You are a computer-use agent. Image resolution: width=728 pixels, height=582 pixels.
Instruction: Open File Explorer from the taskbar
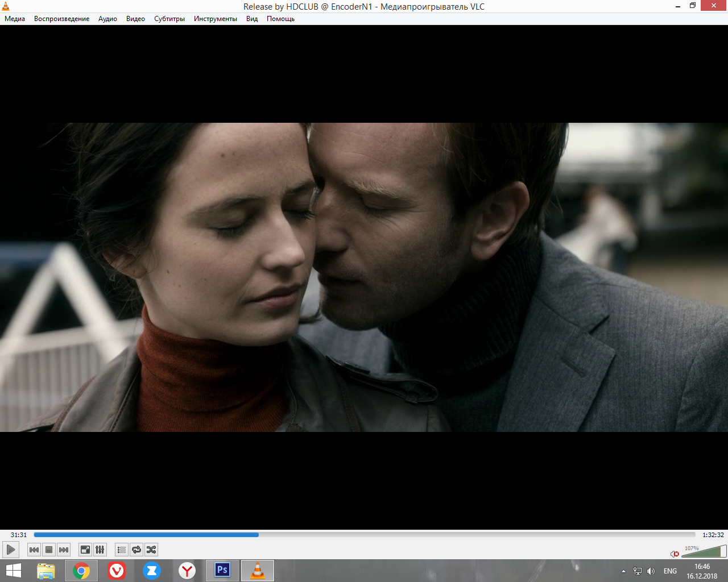(x=46, y=571)
